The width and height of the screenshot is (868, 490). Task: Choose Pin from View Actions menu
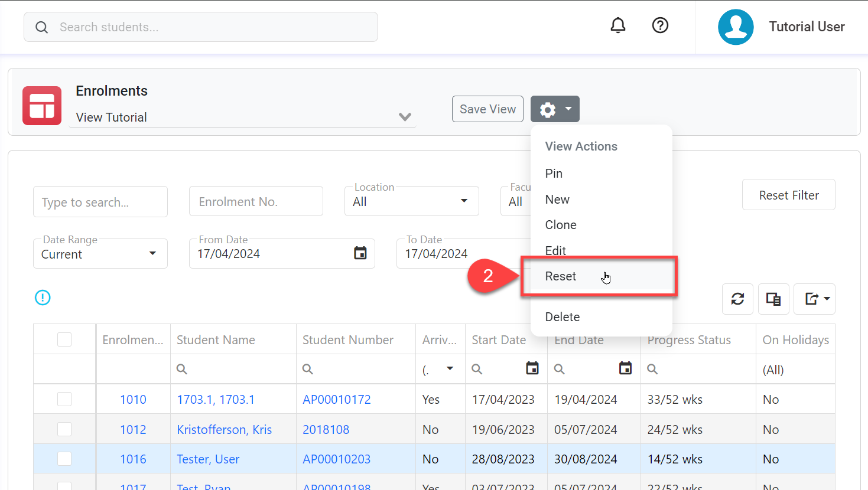[x=601, y=174]
